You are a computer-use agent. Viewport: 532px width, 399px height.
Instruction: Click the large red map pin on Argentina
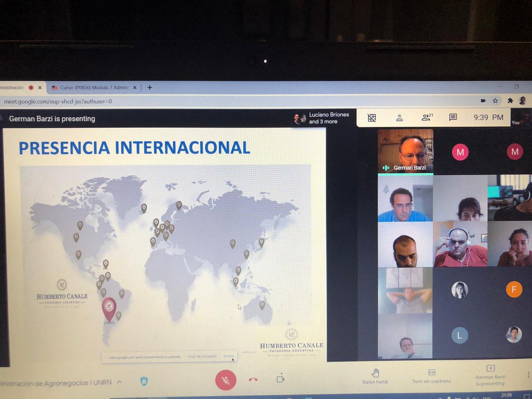[x=109, y=309]
